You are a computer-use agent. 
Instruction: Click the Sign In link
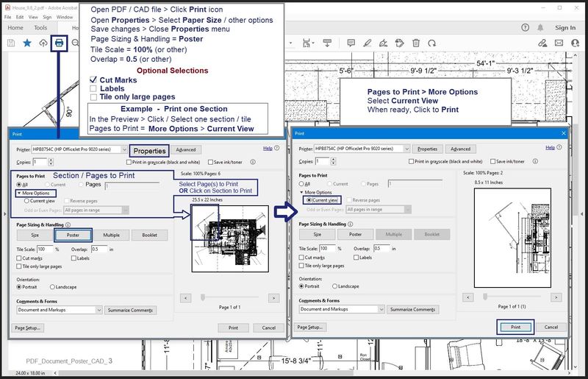click(x=565, y=27)
